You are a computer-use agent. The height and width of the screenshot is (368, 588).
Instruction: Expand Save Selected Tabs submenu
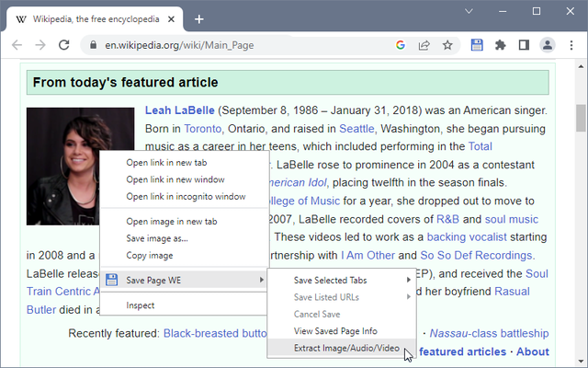[x=342, y=280]
